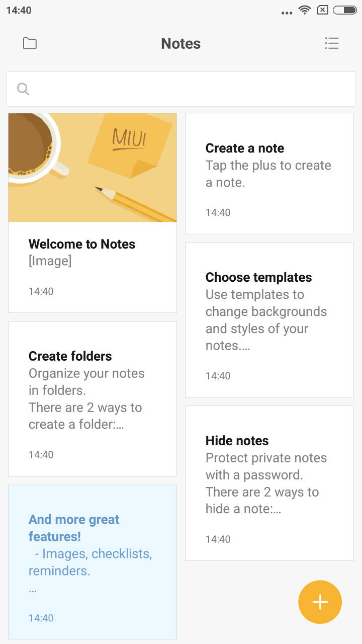The height and width of the screenshot is (644, 362).
Task: Tap the Wi-Fi status icon
Action: [304, 10]
